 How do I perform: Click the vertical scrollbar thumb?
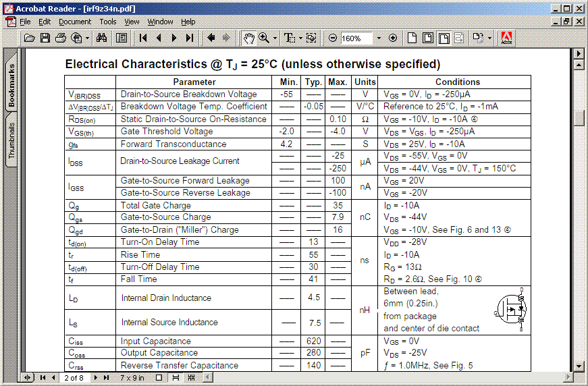coord(579,117)
